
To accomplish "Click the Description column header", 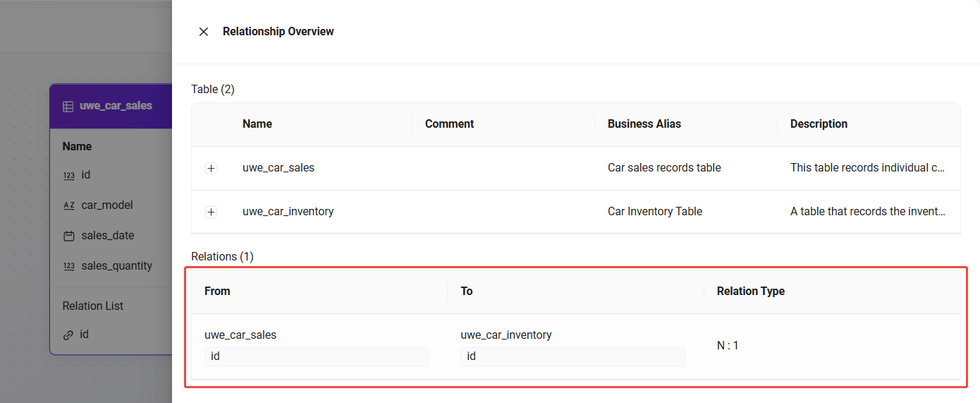I will [x=819, y=124].
